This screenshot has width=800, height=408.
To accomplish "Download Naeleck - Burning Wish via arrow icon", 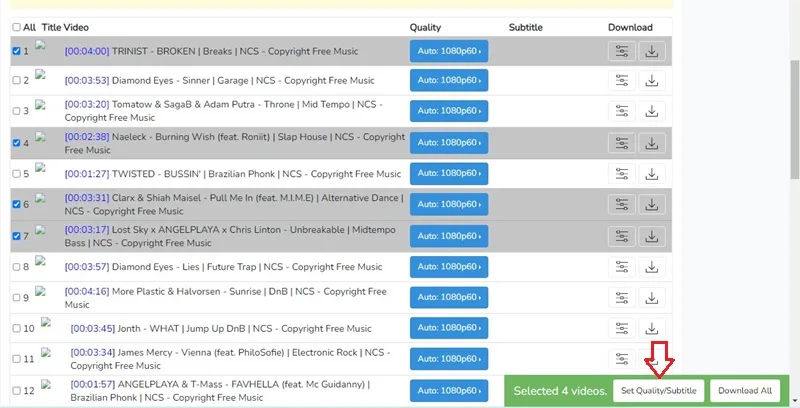I will (652, 143).
